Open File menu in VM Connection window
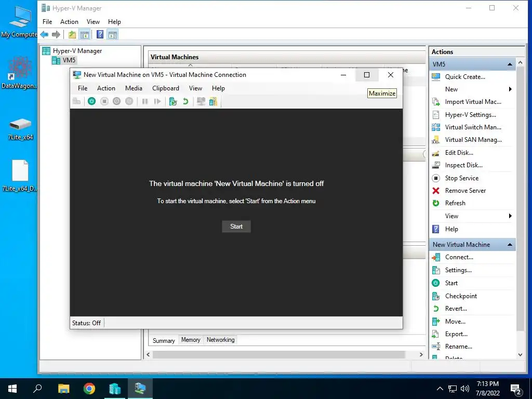This screenshot has width=532, height=399. tap(83, 88)
